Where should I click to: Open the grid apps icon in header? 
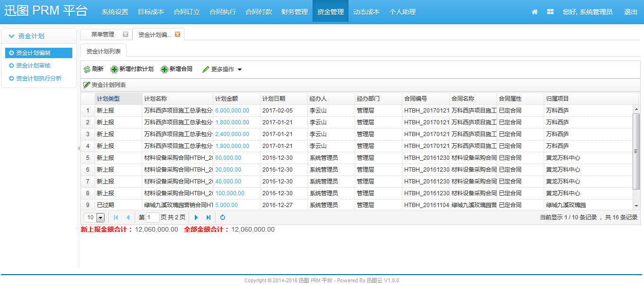pos(550,12)
